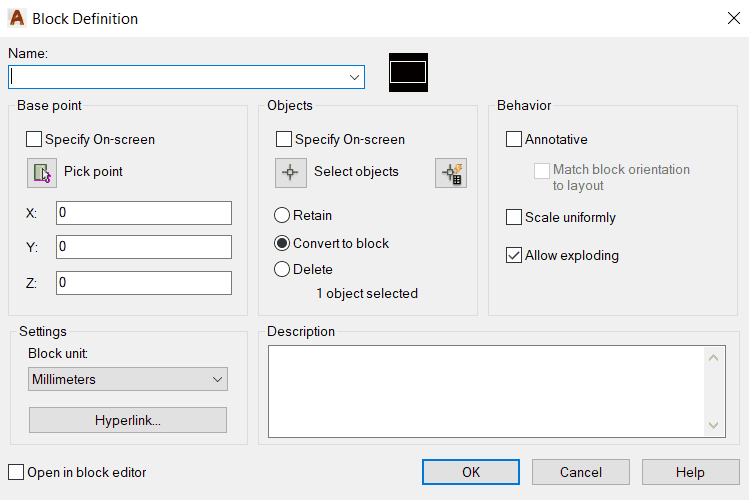Image resolution: width=749 pixels, height=500 pixels.
Task: Enable Specify On-screen under Objects
Action: point(284,139)
